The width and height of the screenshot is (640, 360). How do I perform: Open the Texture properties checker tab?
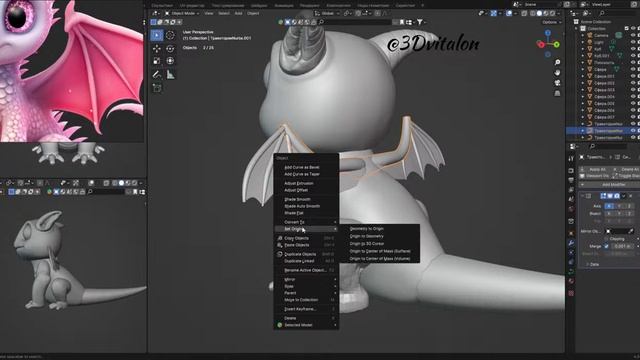[x=571, y=293]
